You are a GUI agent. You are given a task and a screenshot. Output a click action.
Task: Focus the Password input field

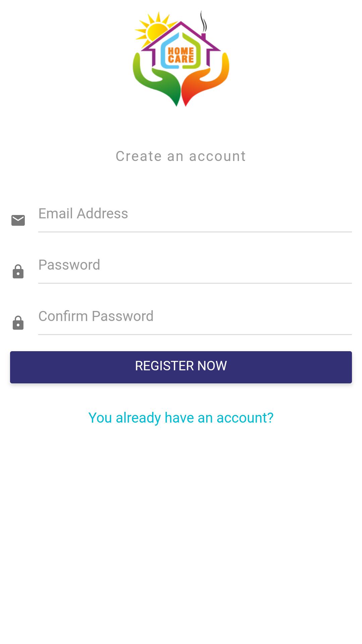point(194,265)
